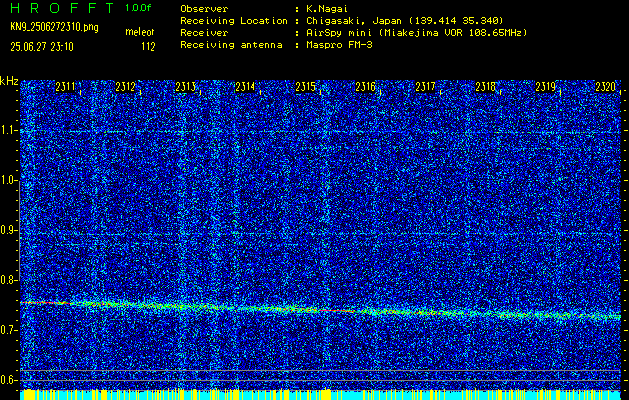Click the Maspro FM-3 antenna text
Screen dimensions: 629x400
pyautogui.click(x=339, y=45)
